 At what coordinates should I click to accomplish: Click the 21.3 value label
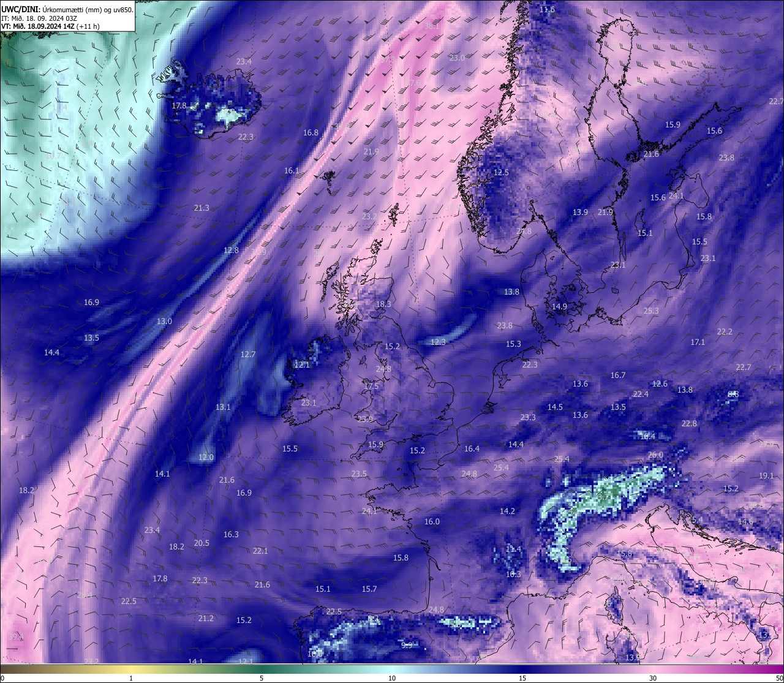point(202,208)
